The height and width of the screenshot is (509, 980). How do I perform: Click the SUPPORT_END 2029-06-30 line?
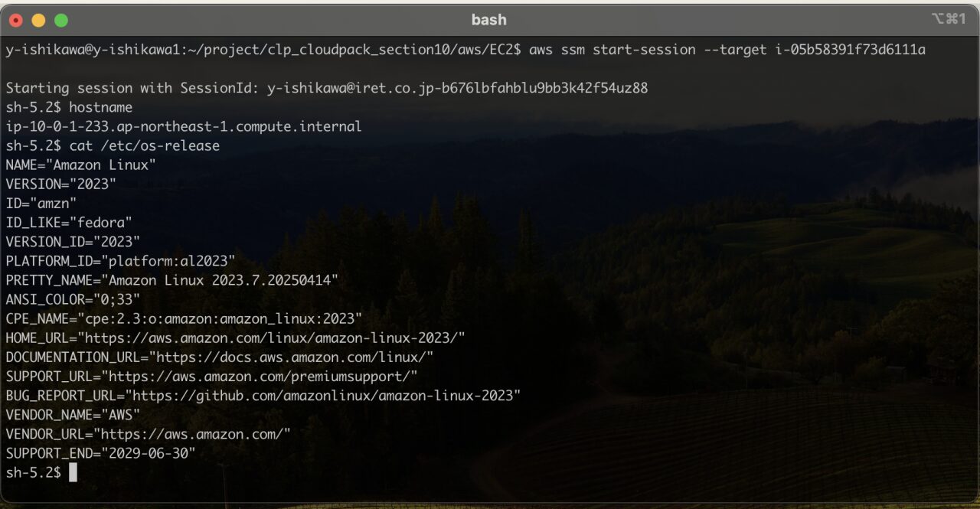[100, 453]
